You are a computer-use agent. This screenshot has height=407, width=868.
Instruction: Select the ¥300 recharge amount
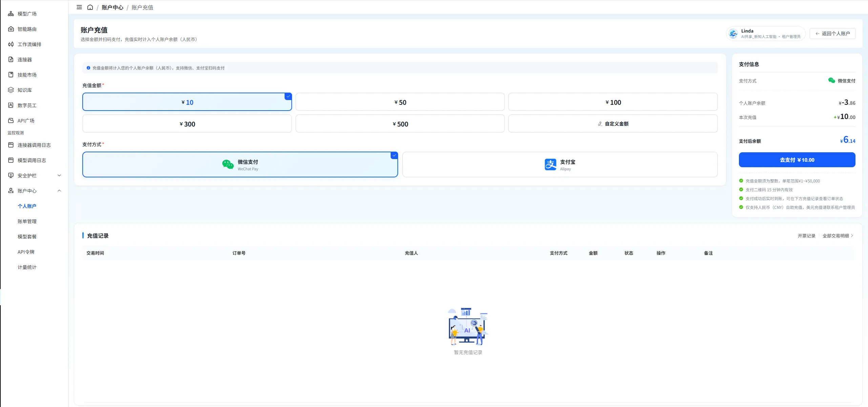[x=187, y=124]
